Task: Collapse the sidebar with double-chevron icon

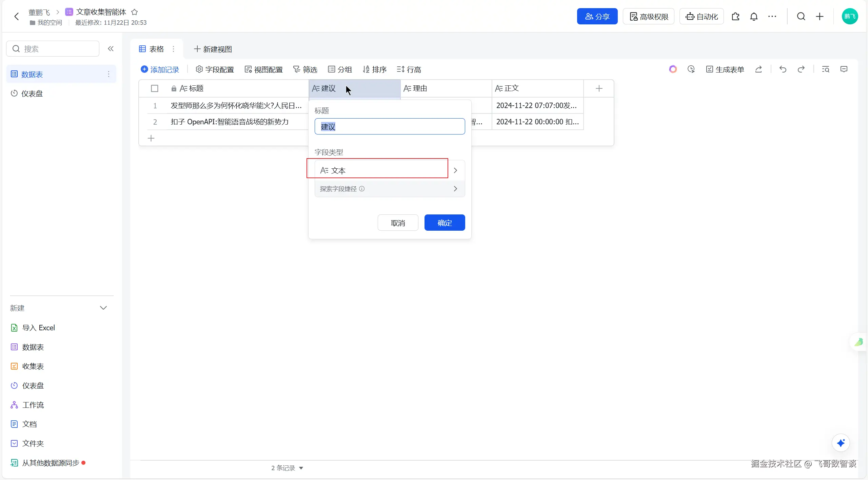Action: (111, 49)
